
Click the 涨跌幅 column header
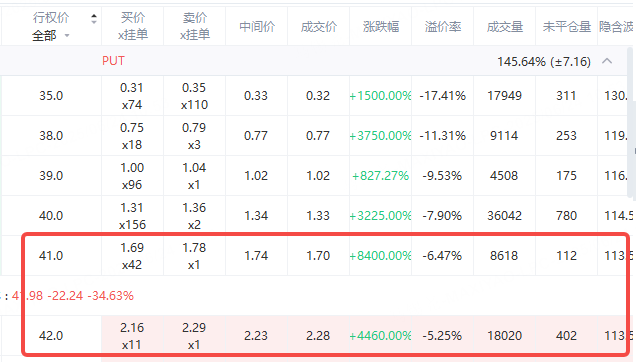(x=381, y=27)
